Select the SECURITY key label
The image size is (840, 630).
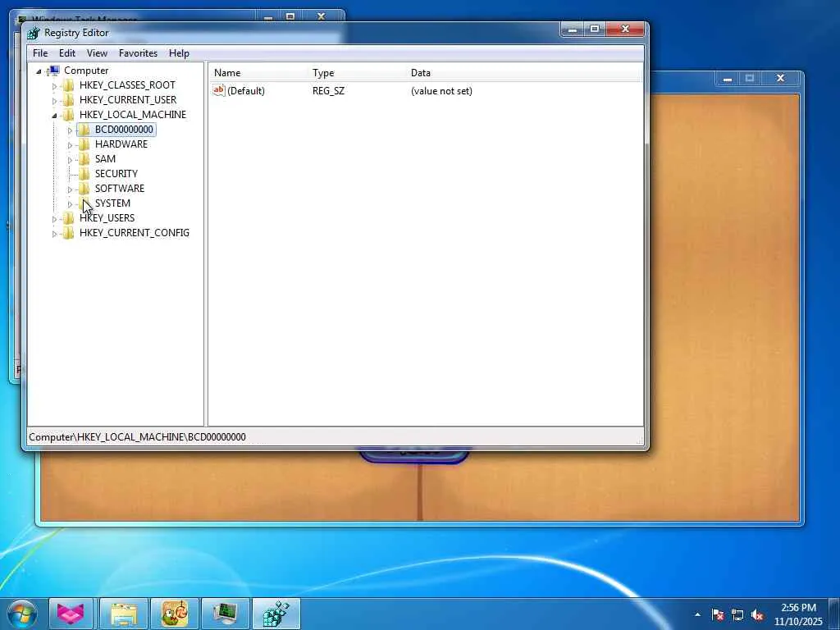(116, 174)
